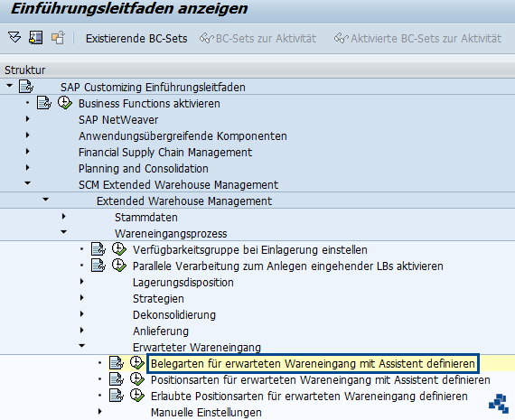515x420 pixels.
Task: Open documentation icon for Erlaubte Positionsarten row
Action: (117, 396)
